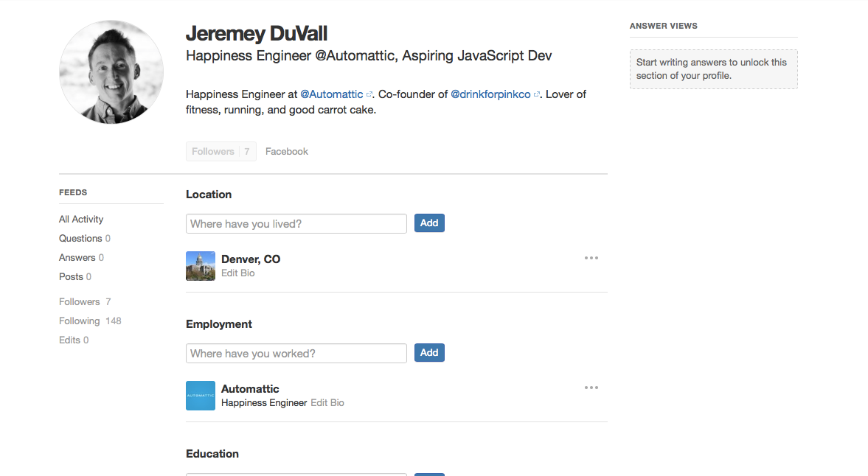Screen dimensions: 868x476
Task: Focus the 'Where have you worked?' field
Action: pos(296,354)
